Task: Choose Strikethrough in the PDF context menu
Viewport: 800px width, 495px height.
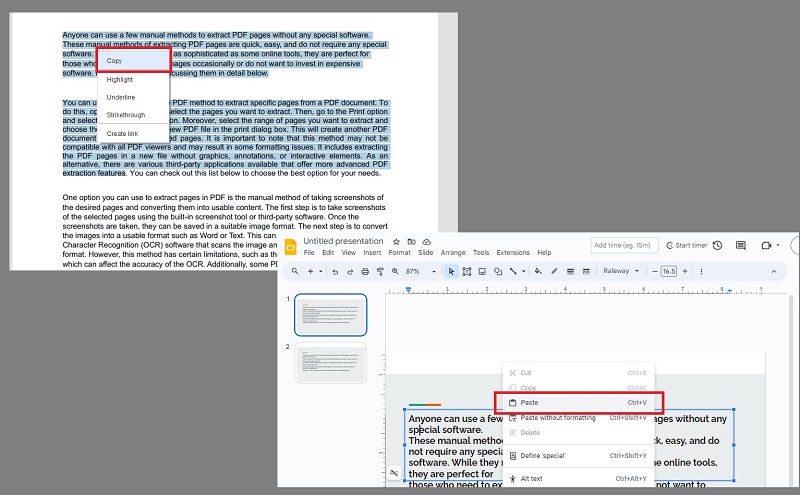Action: pos(134,115)
